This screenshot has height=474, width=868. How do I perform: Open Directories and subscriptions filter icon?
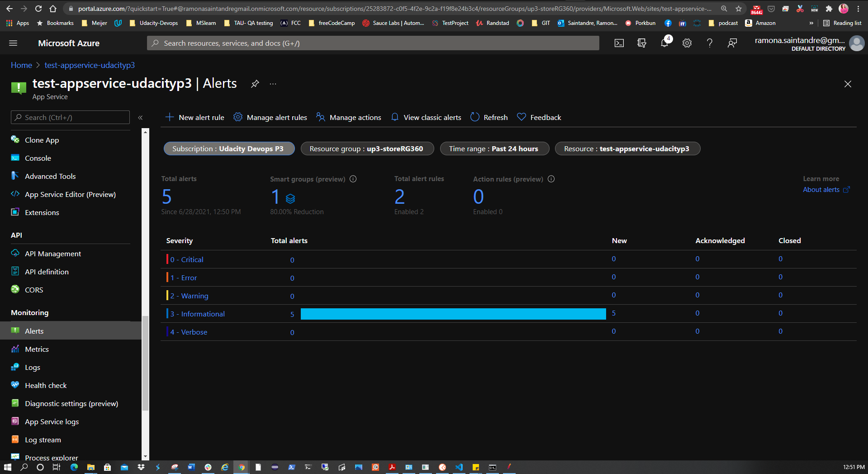click(641, 43)
